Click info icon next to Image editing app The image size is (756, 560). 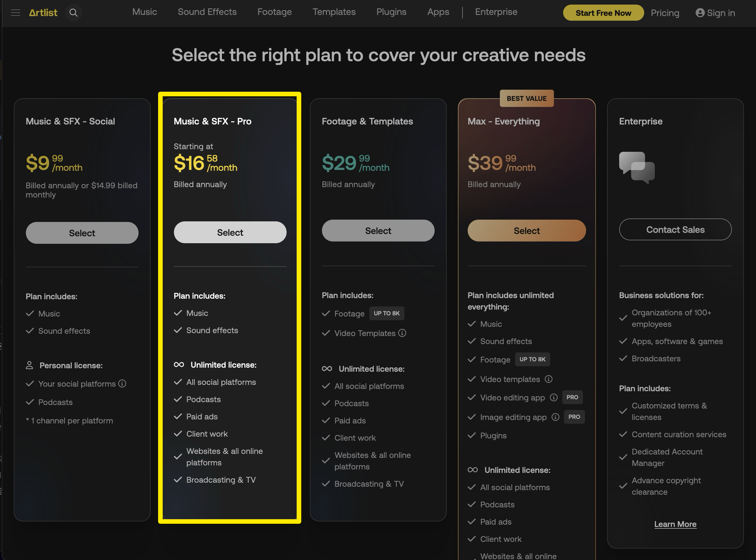tap(555, 417)
